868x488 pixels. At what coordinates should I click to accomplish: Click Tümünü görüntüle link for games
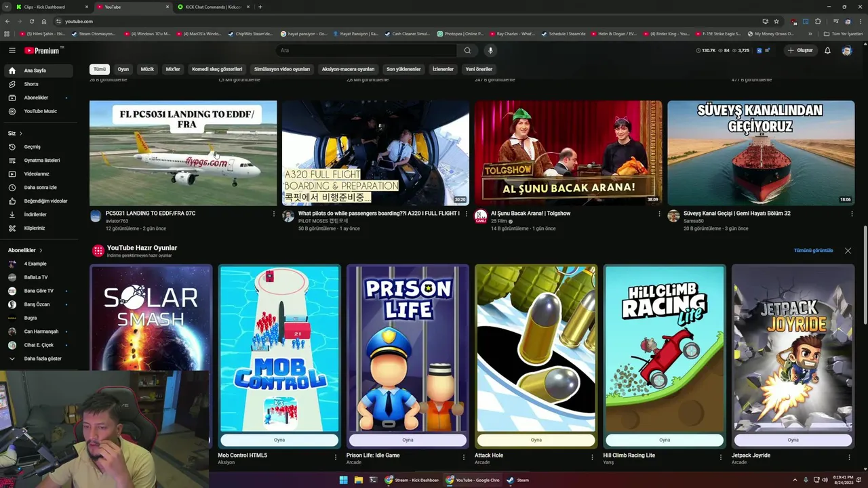(814, 251)
